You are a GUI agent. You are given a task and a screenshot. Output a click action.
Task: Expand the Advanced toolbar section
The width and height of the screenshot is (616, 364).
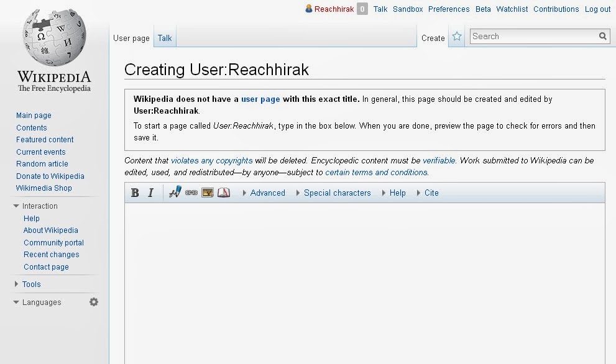(264, 193)
